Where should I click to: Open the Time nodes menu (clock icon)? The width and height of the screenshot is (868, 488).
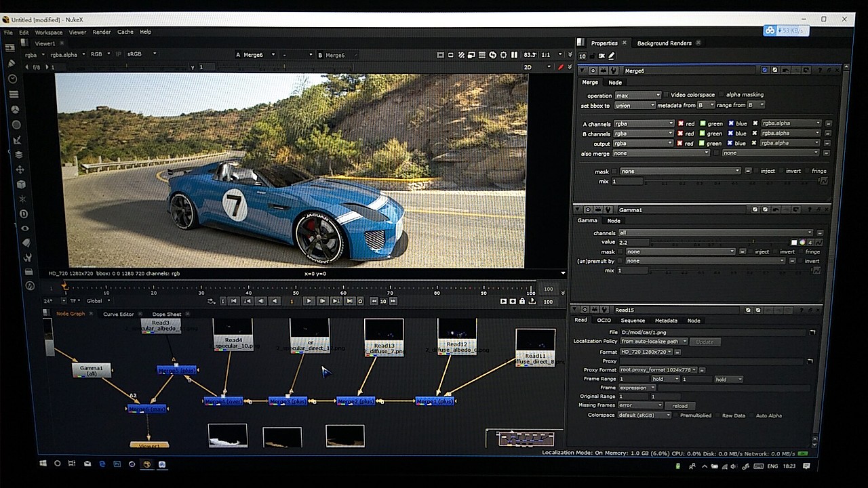pyautogui.click(x=12, y=79)
